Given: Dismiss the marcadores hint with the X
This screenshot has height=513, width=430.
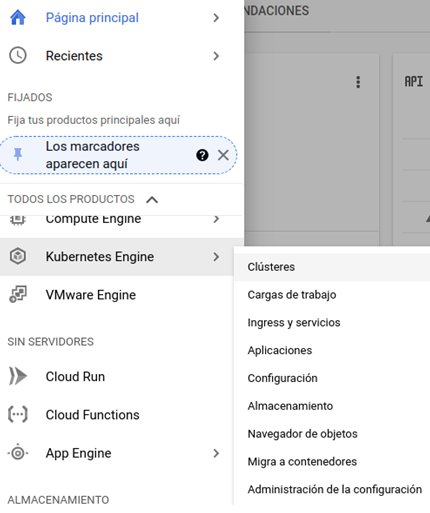Looking at the screenshot, I should click(x=223, y=155).
